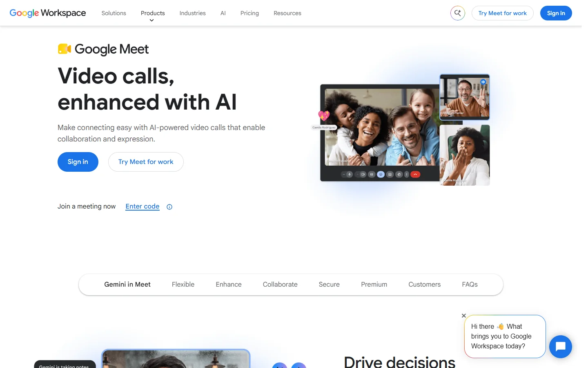Click the Google Meet camera logo

click(65, 49)
